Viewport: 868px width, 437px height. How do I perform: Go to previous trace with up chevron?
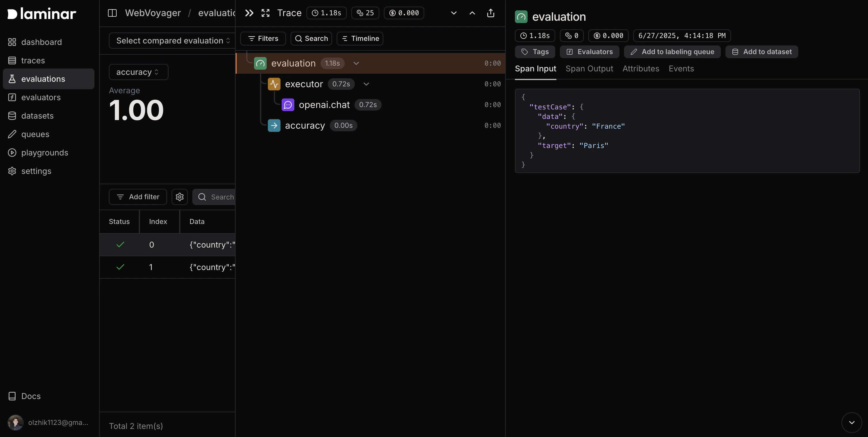(472, 13)
